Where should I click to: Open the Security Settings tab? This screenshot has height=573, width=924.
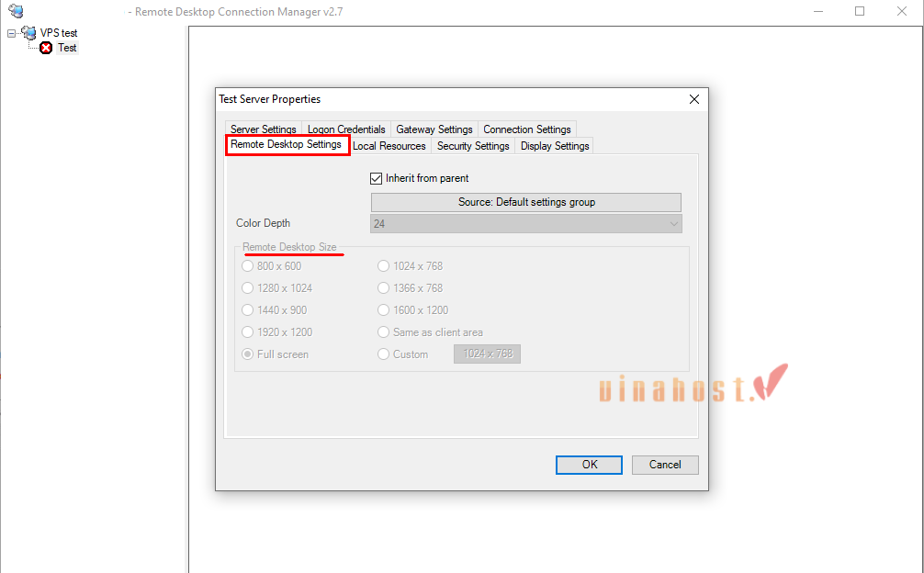[473, 145]
